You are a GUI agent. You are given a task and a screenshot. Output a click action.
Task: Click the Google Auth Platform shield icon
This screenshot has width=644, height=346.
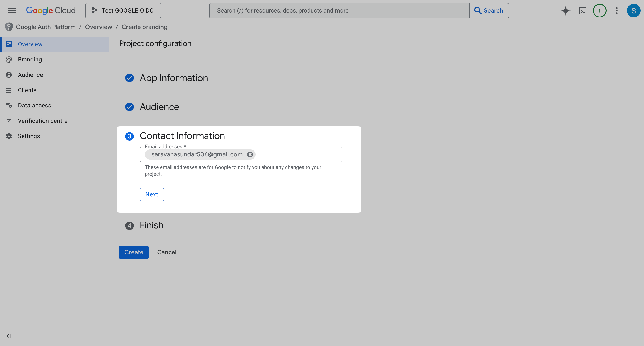pyautogui.click(x=9, y=27)
